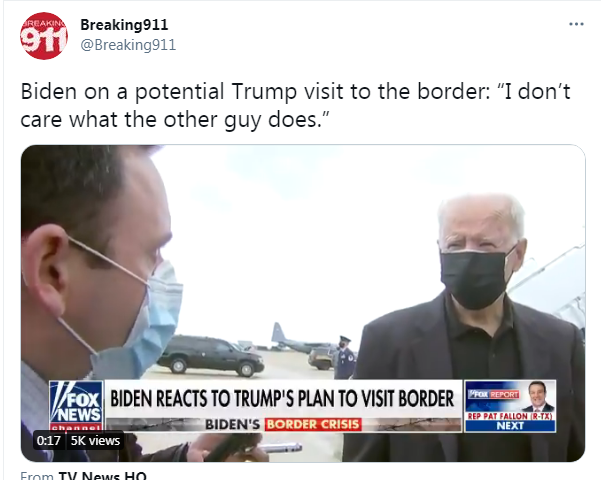Viewport: 601px width, 480px height.
Task: Click the red BORDER CRISIS banner label
Action: [x=313, y=424]
